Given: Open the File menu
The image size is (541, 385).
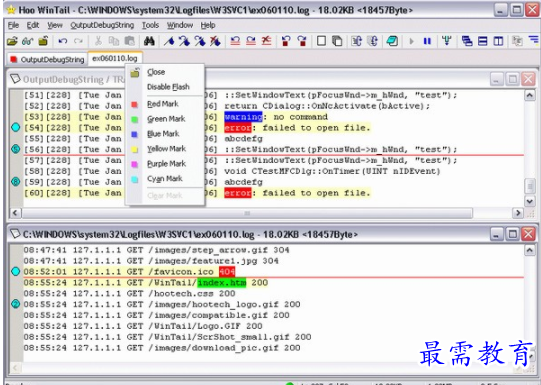Looking at the screenshot, I should (x=13, y=25).
